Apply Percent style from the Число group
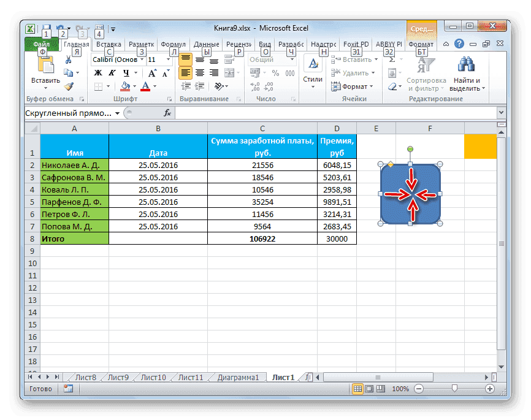This screenshot has height=420, width=531. 276,72
